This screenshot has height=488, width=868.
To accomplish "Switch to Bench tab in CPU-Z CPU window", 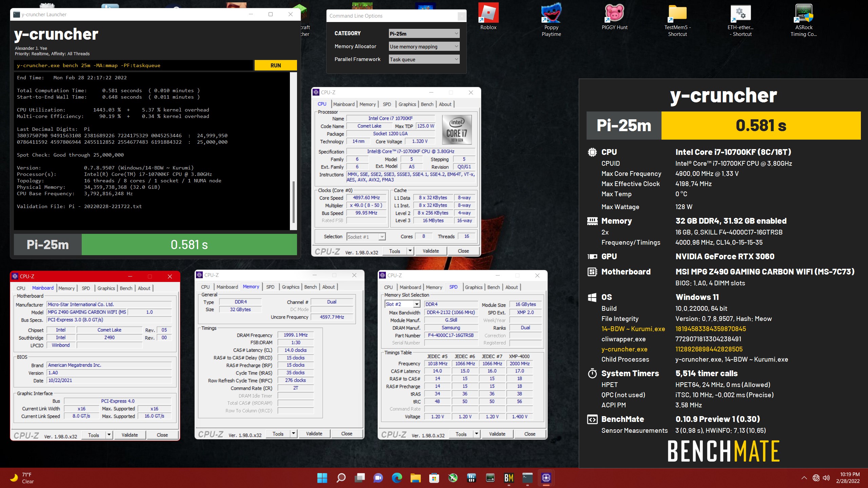I will (x=427, y=104).
